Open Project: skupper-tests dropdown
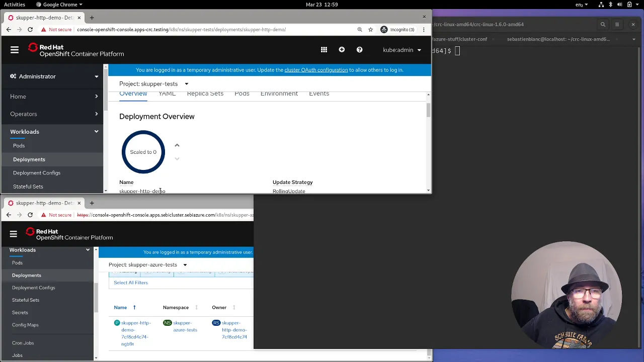 pyautogui.click(x=154, y=84)
